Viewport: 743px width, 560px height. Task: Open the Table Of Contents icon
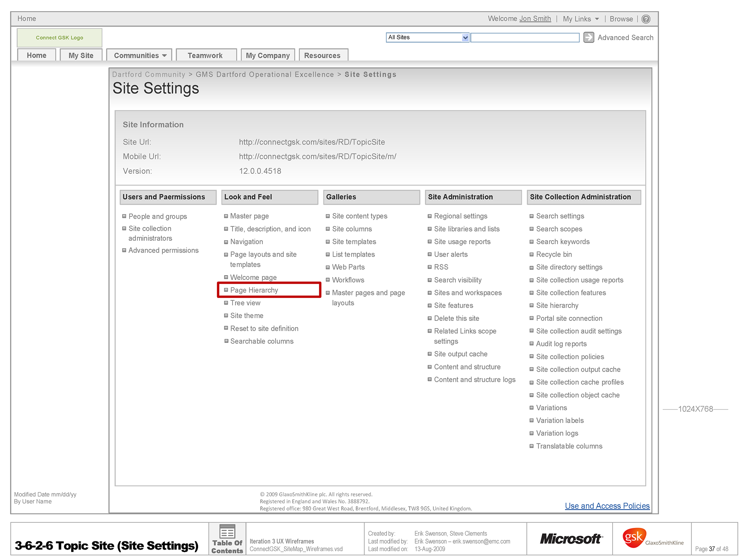(227, 538)
